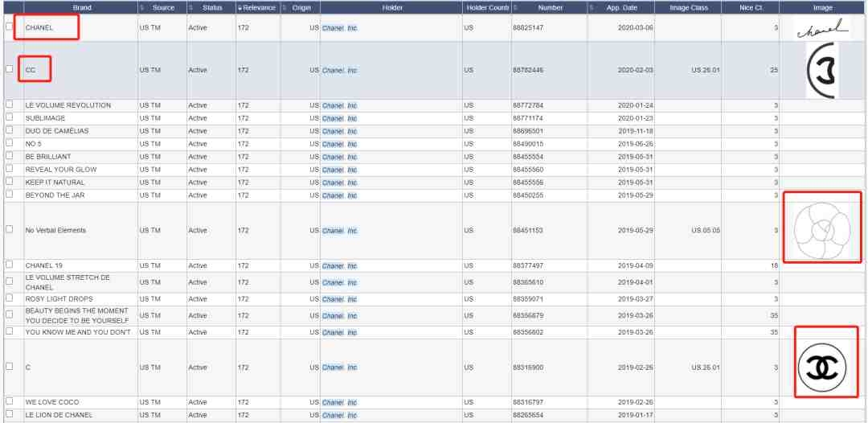Click the brand text DUO DE CAMÉLIAS
Viewport: 868px width, 423px height.
57,131
